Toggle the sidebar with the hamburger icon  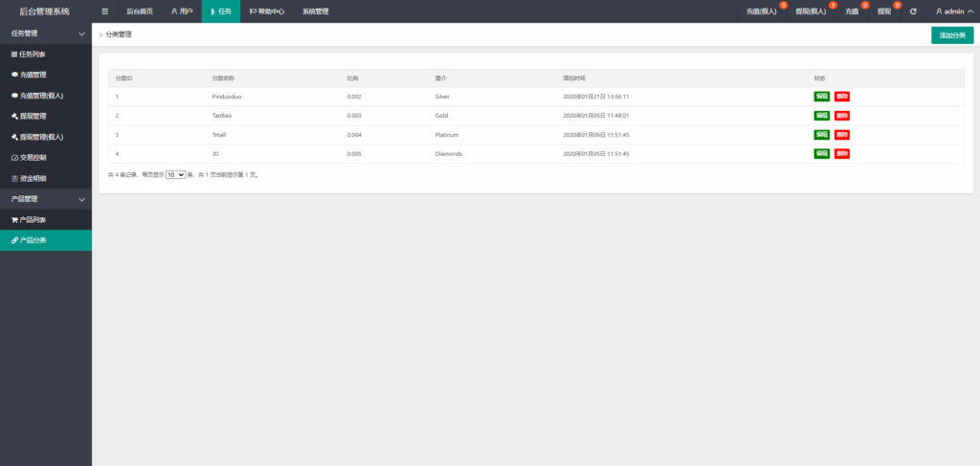[x=104, y=11]
